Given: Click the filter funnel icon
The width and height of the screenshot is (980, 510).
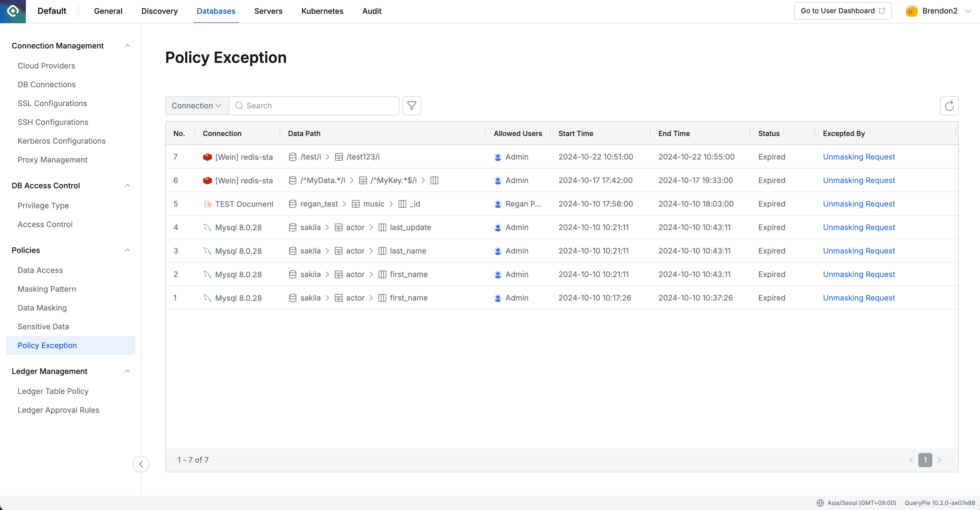Looking at the screenshot, I should pyautogui.click(x=412, y=106).
